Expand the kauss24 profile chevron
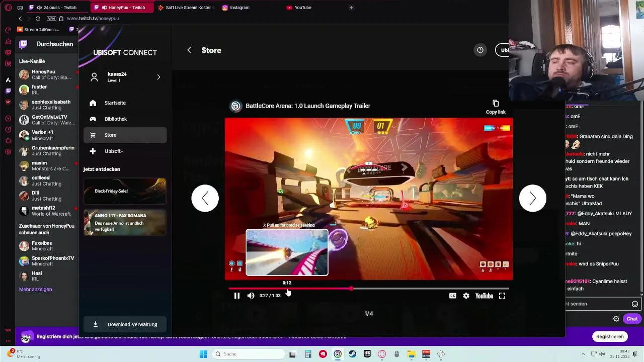The image size is (644, 362). click(x=158, y=77)
